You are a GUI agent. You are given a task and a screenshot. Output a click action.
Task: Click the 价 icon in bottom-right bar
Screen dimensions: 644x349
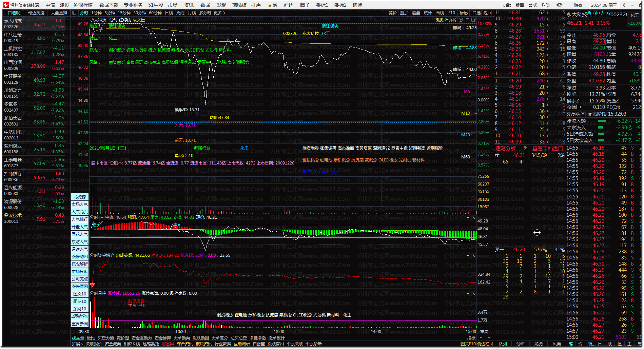point(580,344)
